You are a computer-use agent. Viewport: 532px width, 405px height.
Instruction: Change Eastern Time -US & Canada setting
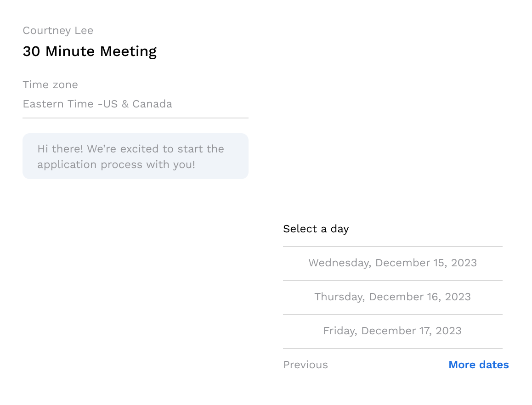point(97,104)
